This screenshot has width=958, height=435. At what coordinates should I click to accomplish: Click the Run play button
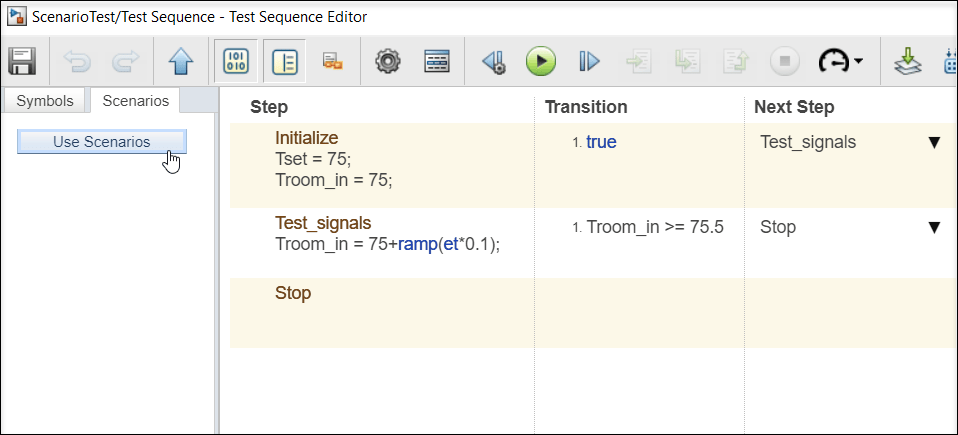[x=540, y=61]
